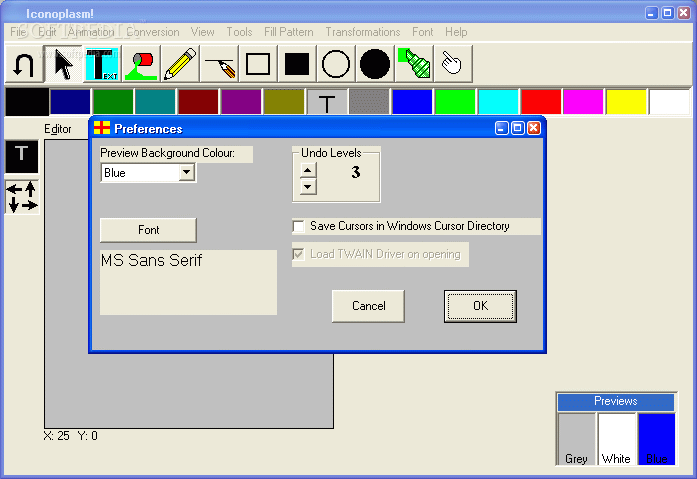
Task: Pick the purple colour swatch
Action: [x=241, y=102]
